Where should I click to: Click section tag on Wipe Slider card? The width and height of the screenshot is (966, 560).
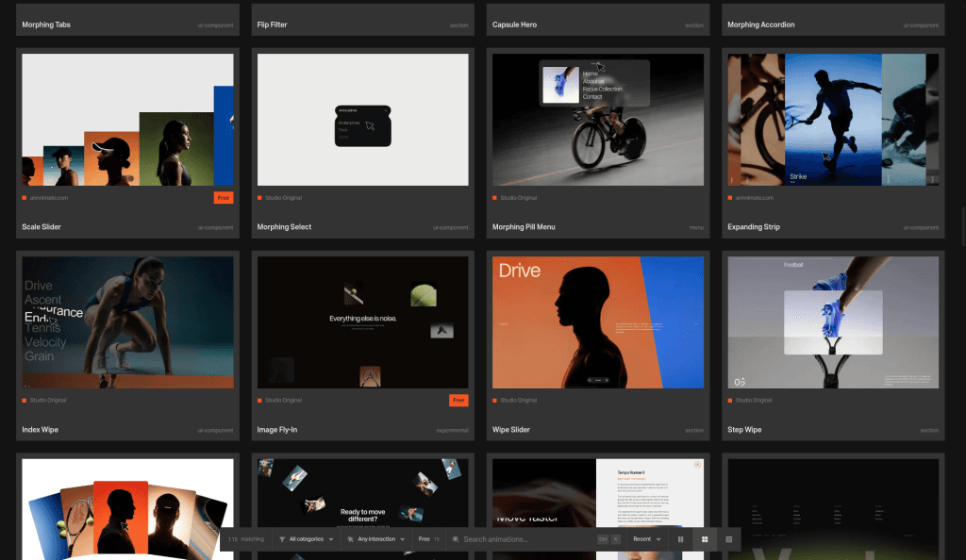[694, 430]
